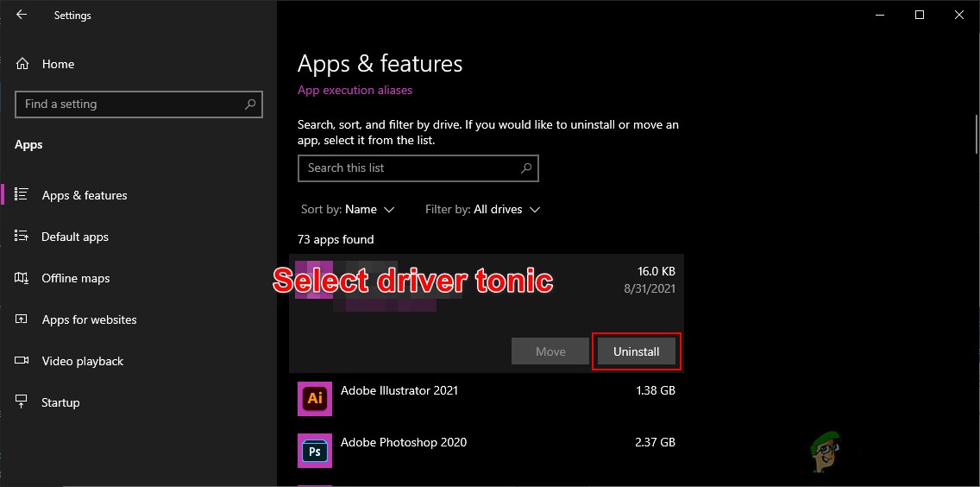Click the Apps & features sidebar icon

[x=22, y=194]
